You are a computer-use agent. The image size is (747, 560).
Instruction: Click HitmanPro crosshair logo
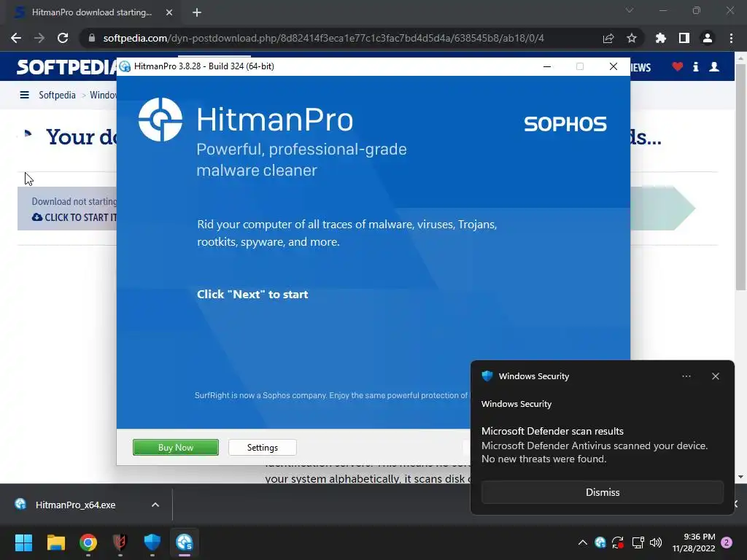[160, 120]
